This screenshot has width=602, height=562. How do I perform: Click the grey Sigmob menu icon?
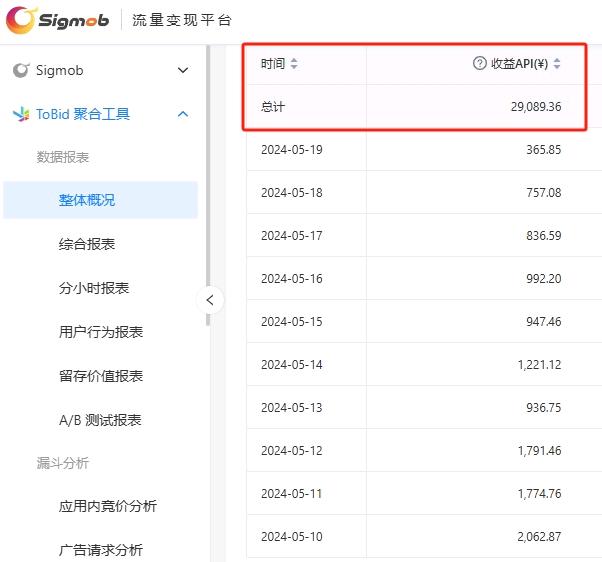coord(21,70)
